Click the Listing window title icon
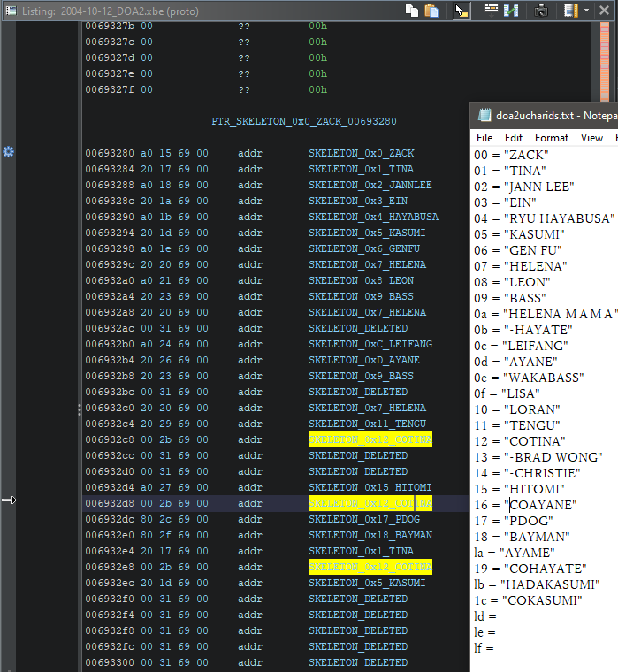Viewport: 618px width, 672px height. pos(11,11)
